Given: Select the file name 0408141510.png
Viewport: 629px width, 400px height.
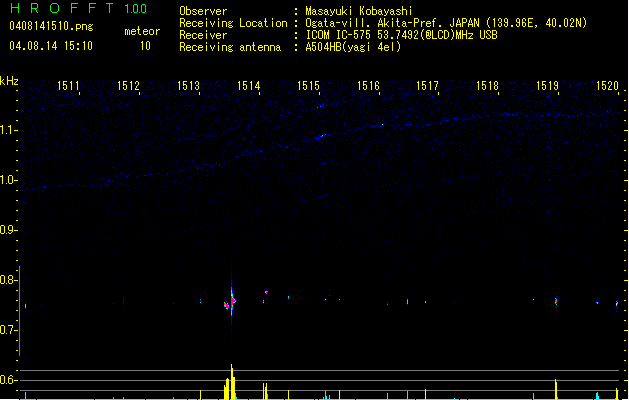Looking at the screenshot, I should 51,26.
